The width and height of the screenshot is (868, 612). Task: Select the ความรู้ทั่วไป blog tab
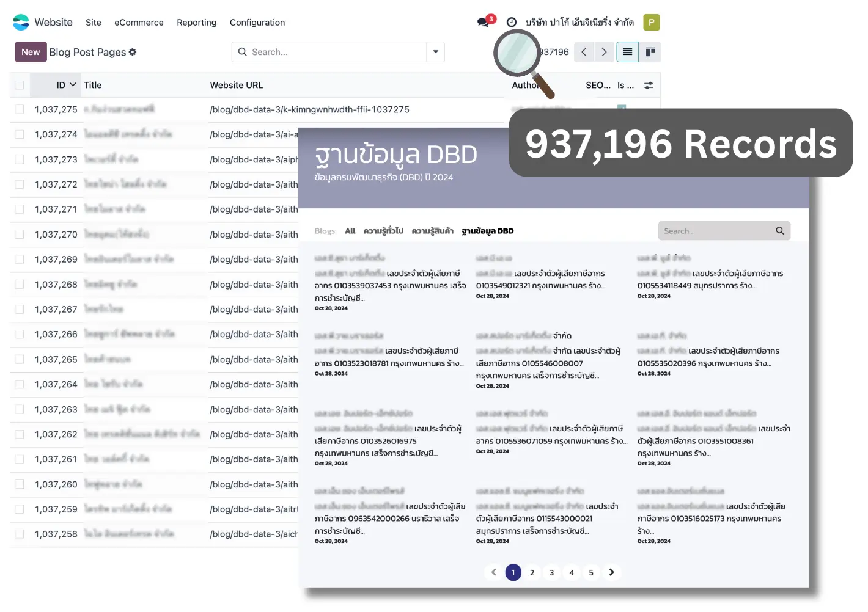coord(383,231)
